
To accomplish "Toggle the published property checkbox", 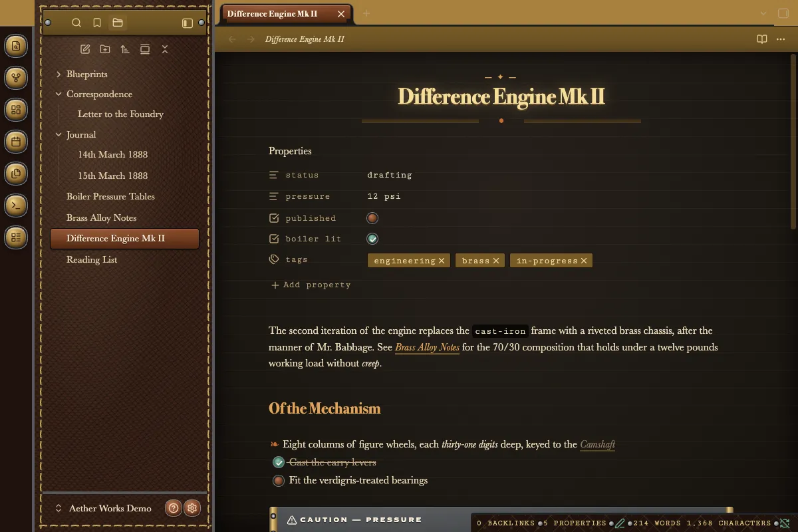I will tap(372, 217).
